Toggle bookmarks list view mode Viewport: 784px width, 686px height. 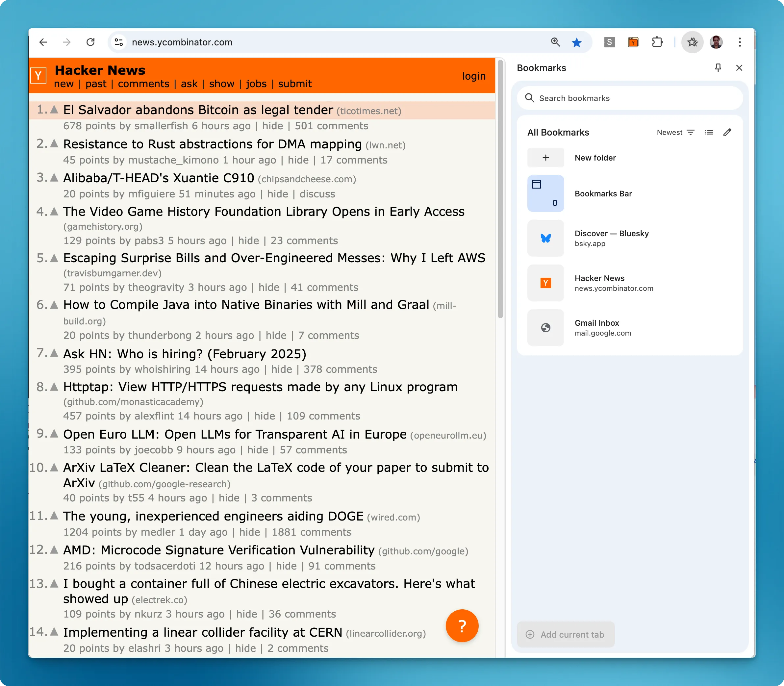coord(709,133)
